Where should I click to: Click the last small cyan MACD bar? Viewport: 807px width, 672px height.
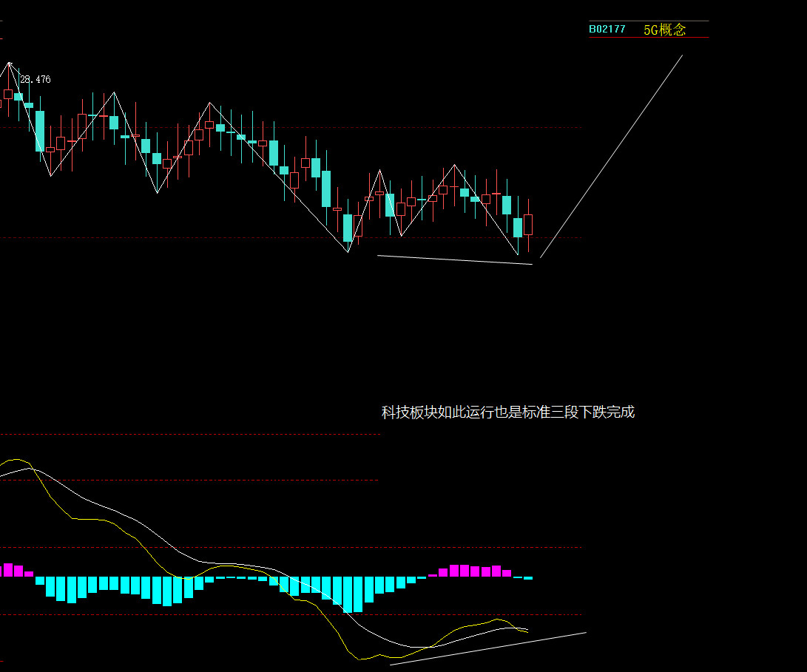click(528, 578)
